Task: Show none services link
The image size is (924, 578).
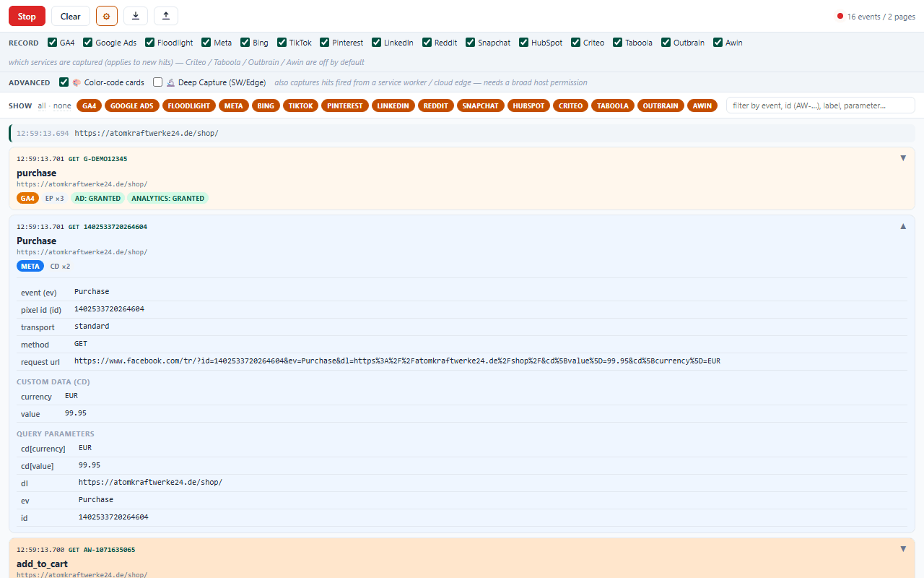Action: tap(62, 105)
